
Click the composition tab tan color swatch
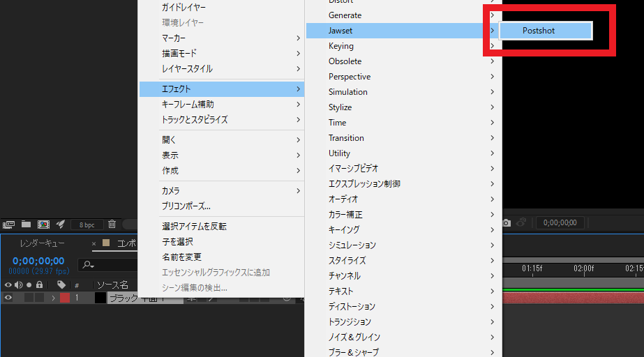click(x=106, y=243)
